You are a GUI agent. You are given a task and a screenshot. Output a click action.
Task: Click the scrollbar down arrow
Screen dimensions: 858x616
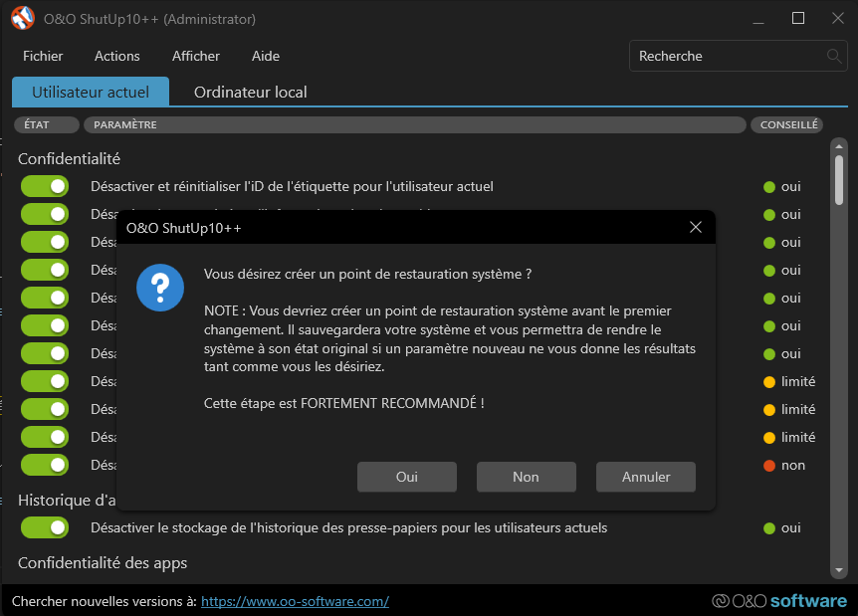839,570
